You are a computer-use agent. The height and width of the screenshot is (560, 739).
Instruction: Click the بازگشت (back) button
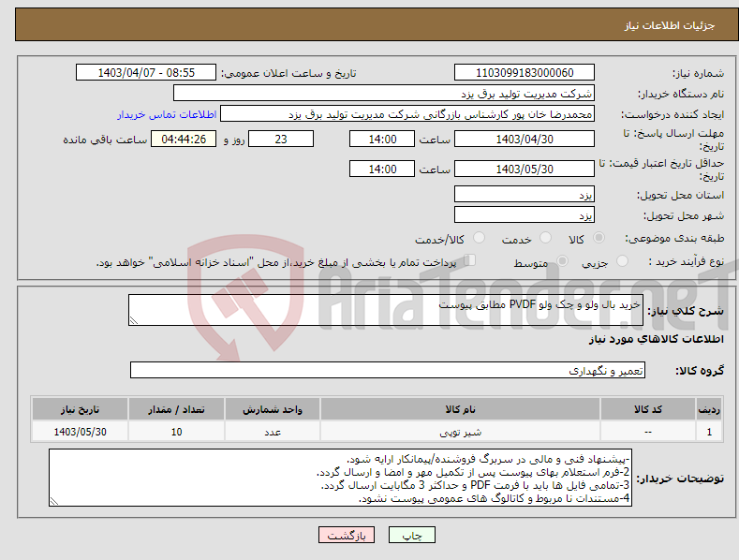(347, 535)
